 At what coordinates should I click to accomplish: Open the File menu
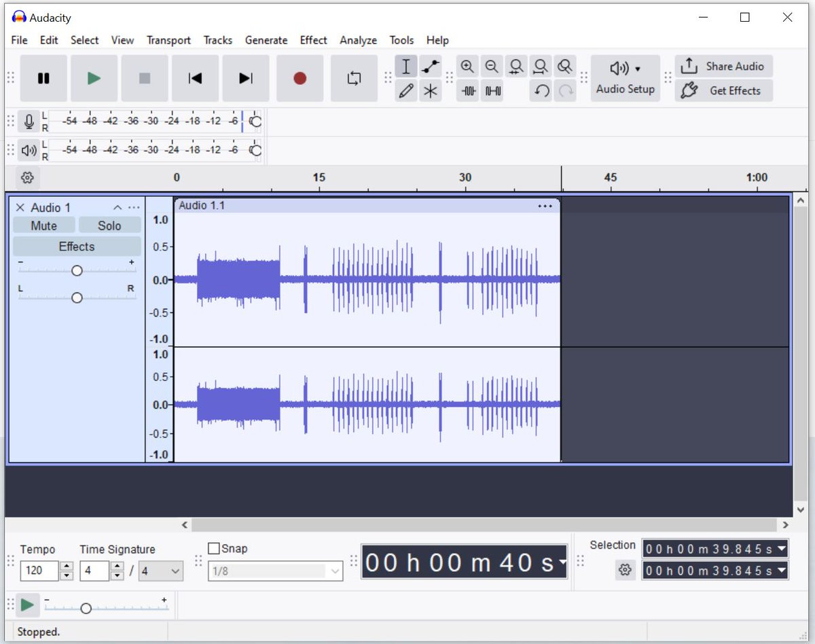(19, 40)
